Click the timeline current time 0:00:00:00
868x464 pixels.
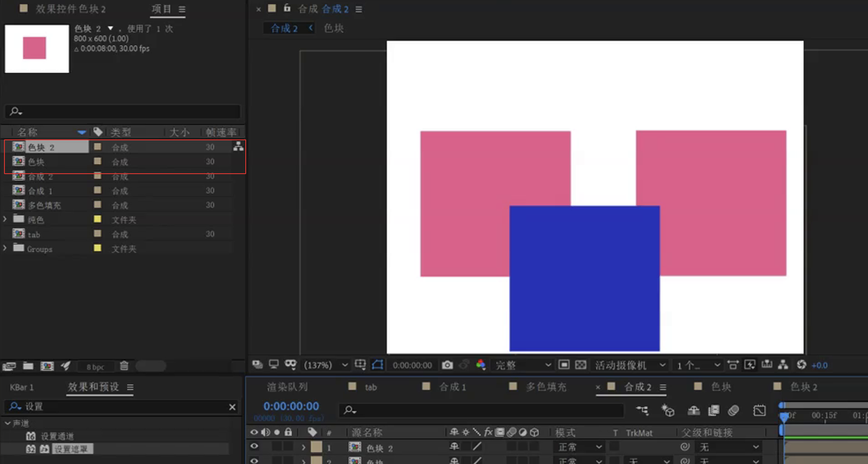point(291,406)
